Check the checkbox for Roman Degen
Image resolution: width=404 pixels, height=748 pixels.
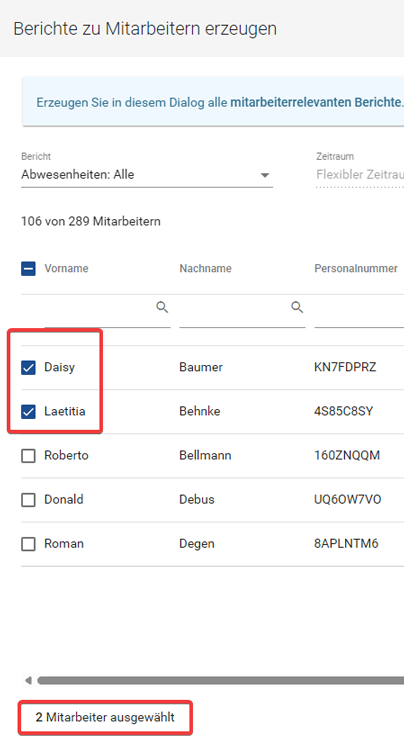pyautogui.click(x=28, y=544)
